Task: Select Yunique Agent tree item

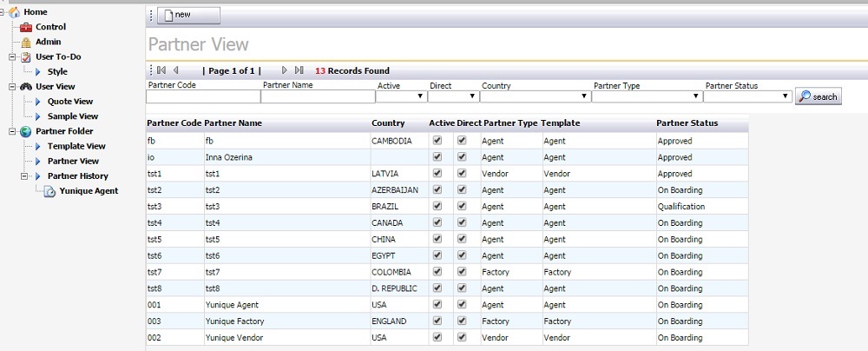Action: 89,191
